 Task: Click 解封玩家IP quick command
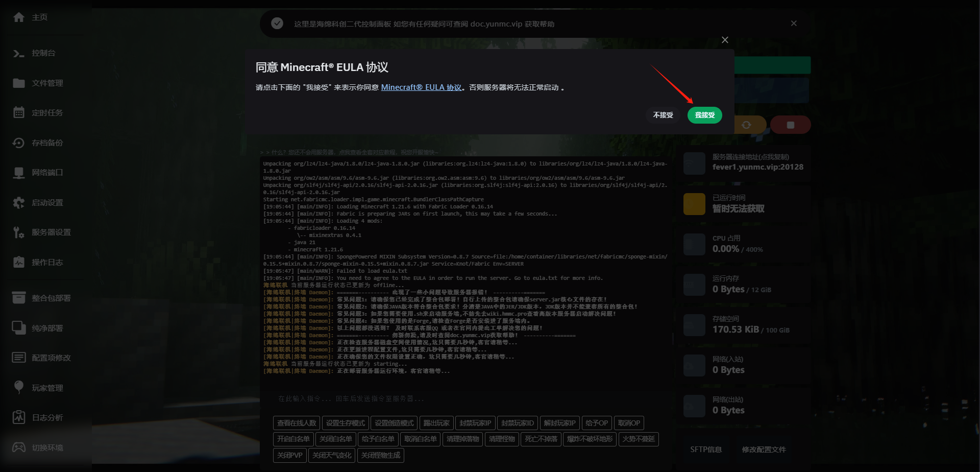click(559, 423)
